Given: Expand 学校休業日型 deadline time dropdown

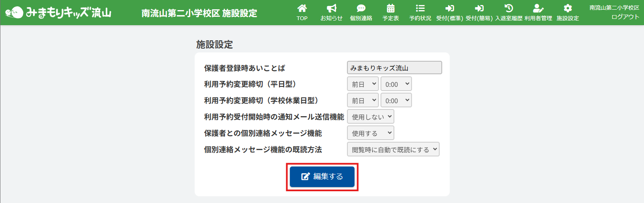Looking at the screenshot, I should [396, 100].
